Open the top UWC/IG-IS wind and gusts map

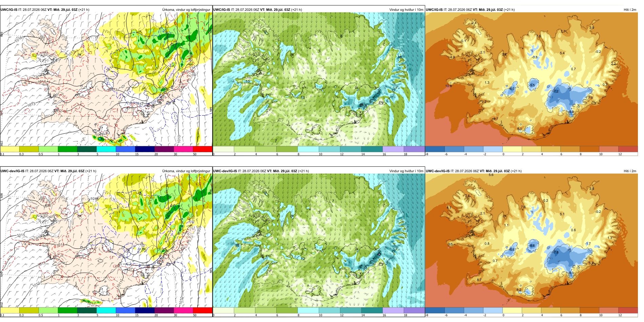coord(319,79)
